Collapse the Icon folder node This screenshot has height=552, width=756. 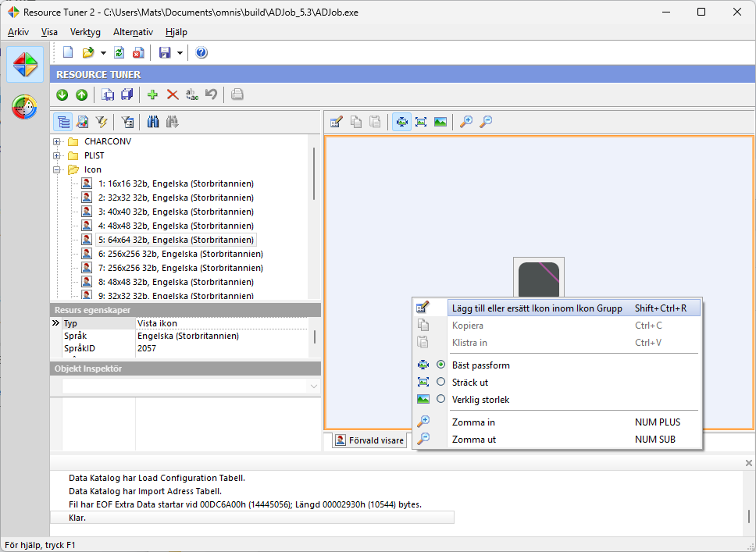pos(57,169)
